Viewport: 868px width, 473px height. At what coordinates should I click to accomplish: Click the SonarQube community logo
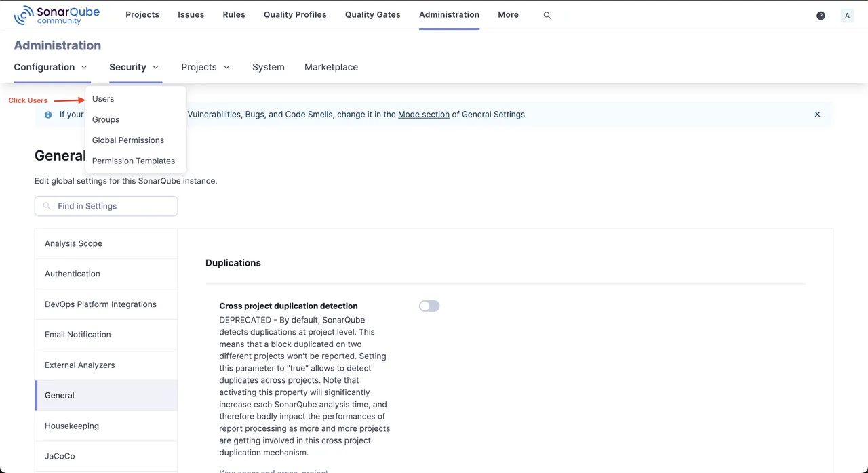(57, 15)
